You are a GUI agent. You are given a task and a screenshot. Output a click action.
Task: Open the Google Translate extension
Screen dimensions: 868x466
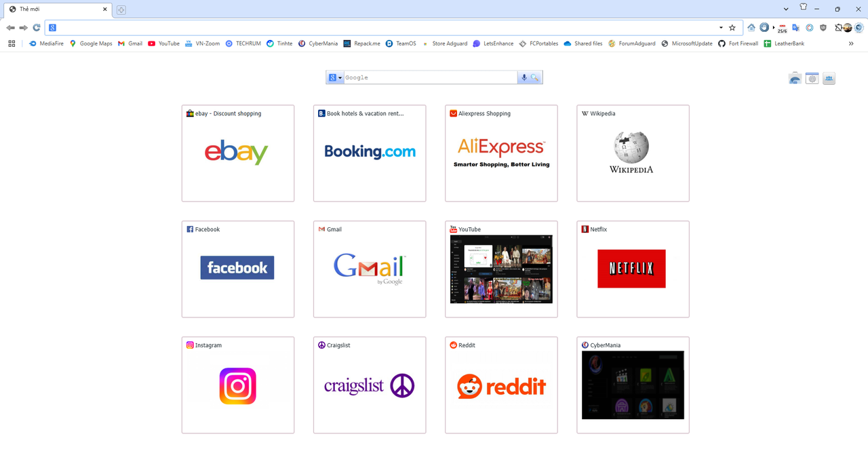click(796, 28)
